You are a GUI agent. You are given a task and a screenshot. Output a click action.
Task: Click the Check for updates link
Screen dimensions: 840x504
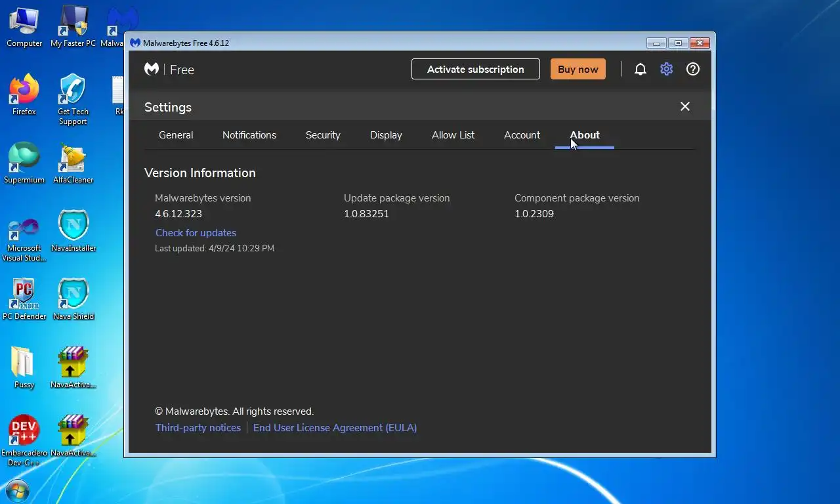pyautogui.click(x=196, y=233)
